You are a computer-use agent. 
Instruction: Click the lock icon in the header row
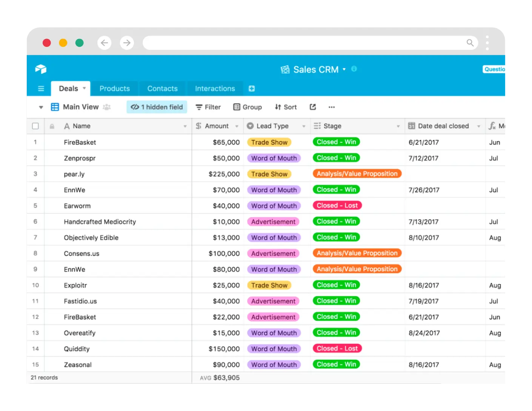click(52, 126)
